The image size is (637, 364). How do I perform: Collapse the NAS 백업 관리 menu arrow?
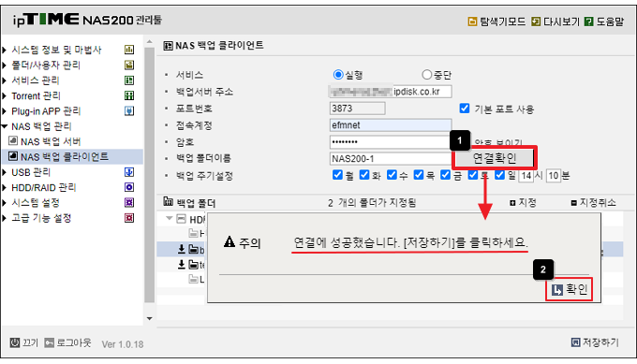[5, 126]
